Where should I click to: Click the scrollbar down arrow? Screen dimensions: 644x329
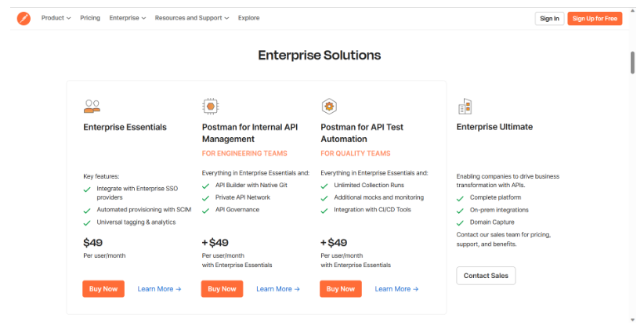point(632,320)
